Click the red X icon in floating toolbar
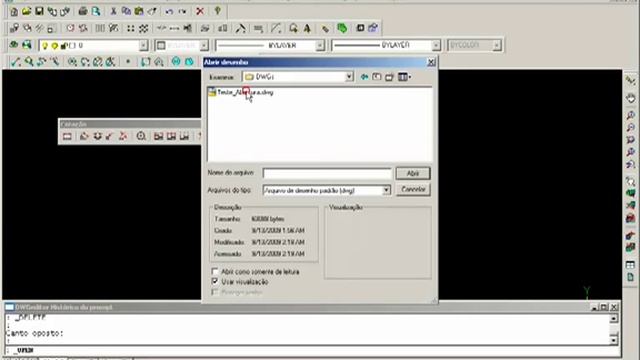The width and height of the screenshot is (640, 360). point(123,136)
